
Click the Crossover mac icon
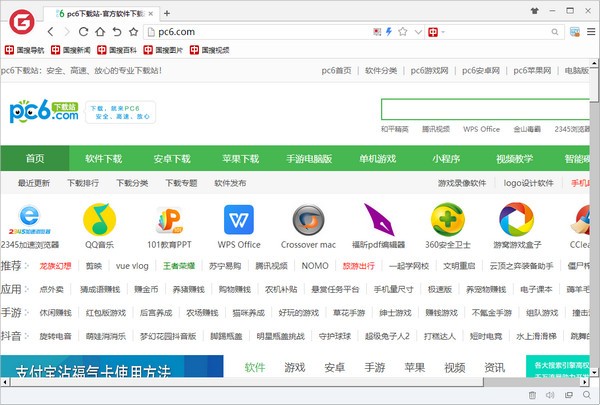pos(308,219)
